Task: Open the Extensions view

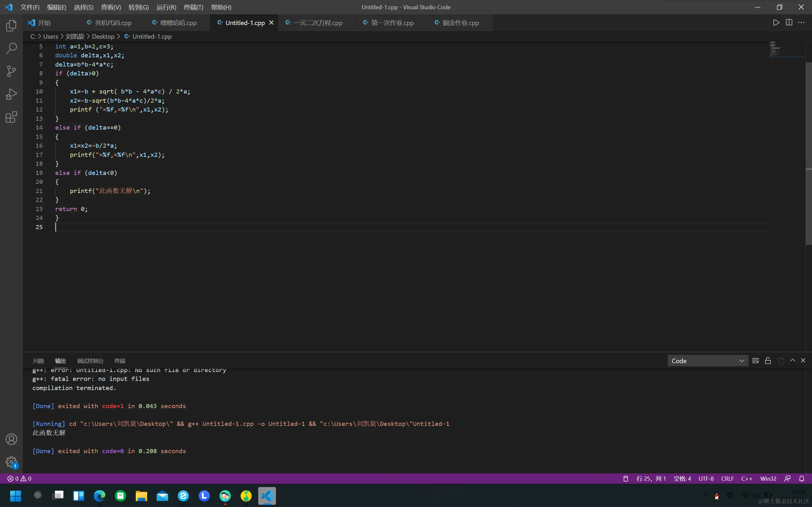Action: tap(11, 117)
